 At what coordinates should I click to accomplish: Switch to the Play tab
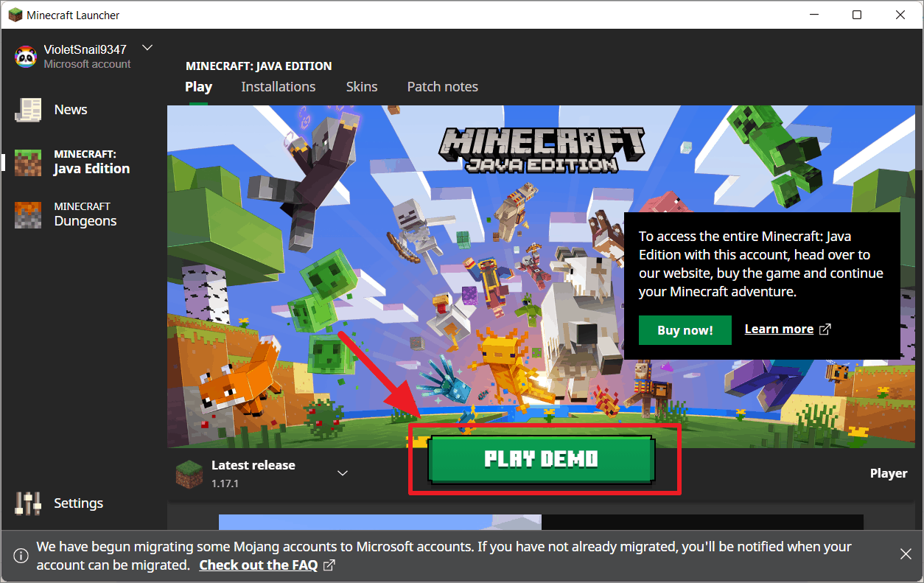coord(199,86)
